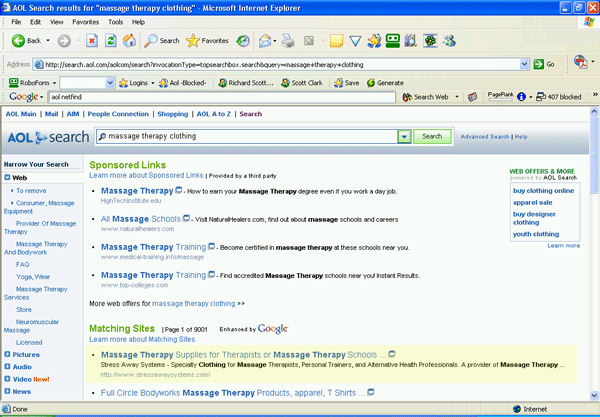Click the Messenger buddies toolbar icon
This screenshot has height=417, width=600.
click(449, 41)
